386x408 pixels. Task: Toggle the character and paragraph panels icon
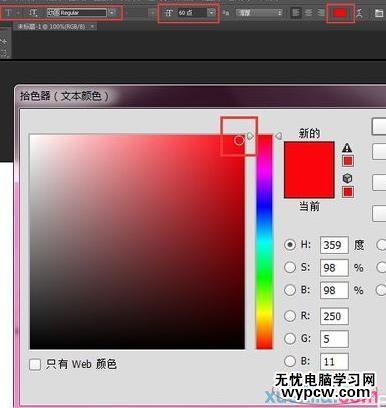(379, 13)
